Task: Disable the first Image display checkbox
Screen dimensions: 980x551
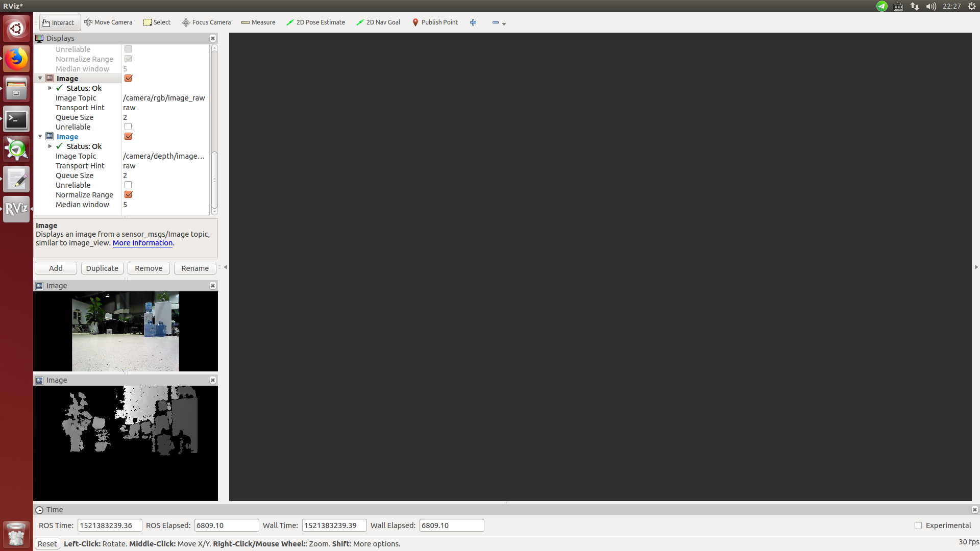Action: pyautogui.click(x=128, y=79)
